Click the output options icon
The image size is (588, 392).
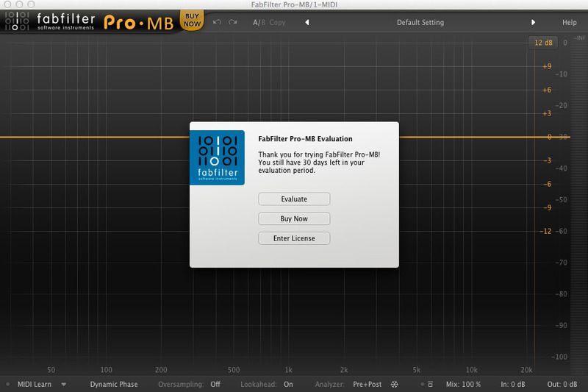(430, 385)
